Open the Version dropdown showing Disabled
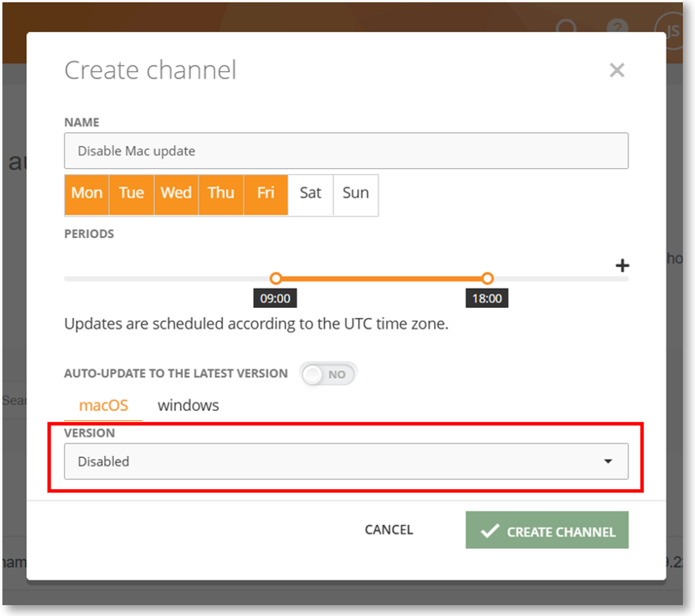Image resolution: width=695 pixels, height=616 pixels. pos(346,461)
